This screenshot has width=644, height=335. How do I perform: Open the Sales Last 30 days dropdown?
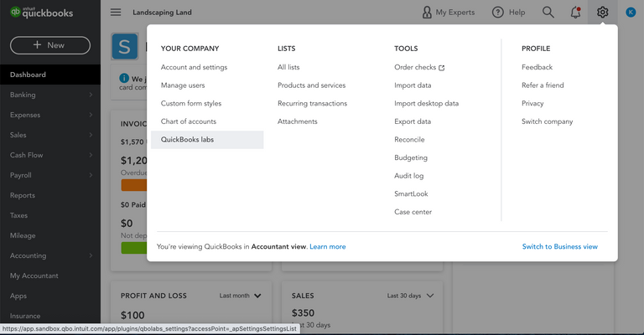tap(410, 296)
